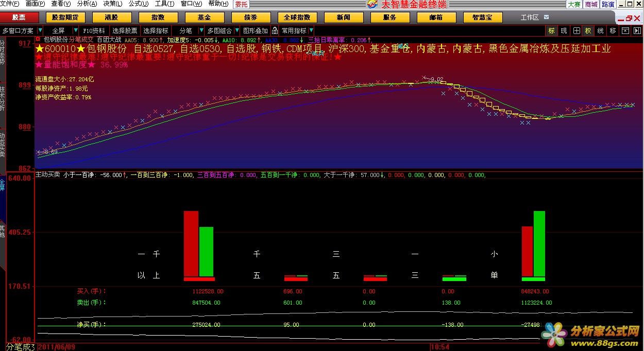Screen dimensions: 644x351
Task: Click the 委托 trading button
Action: pyautogui.click(x=241, y=4)
